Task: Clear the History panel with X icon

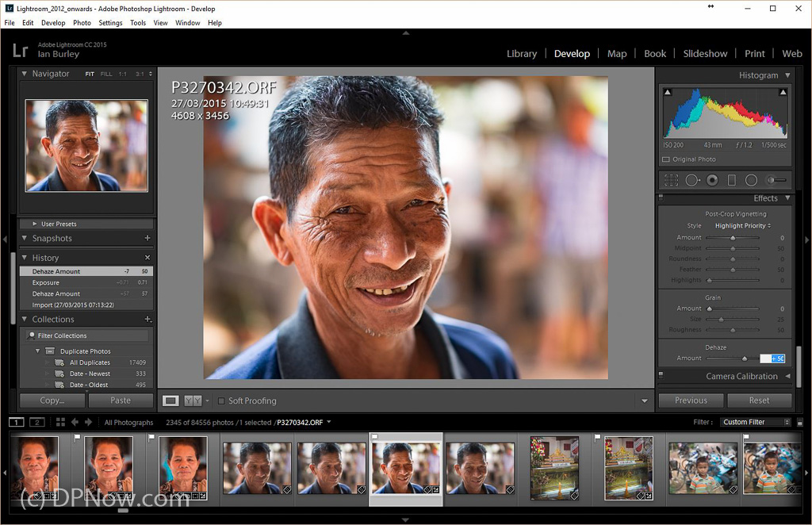Action: (147, 258)
